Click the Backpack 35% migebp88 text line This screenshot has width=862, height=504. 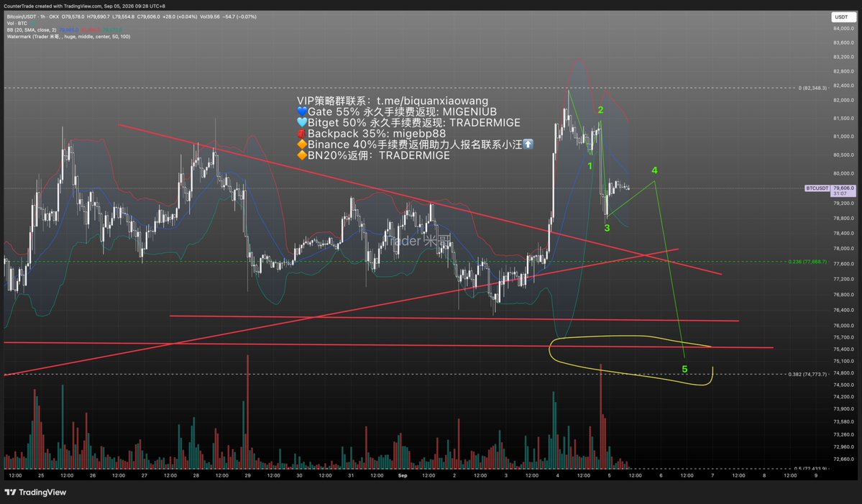[371, 134]
